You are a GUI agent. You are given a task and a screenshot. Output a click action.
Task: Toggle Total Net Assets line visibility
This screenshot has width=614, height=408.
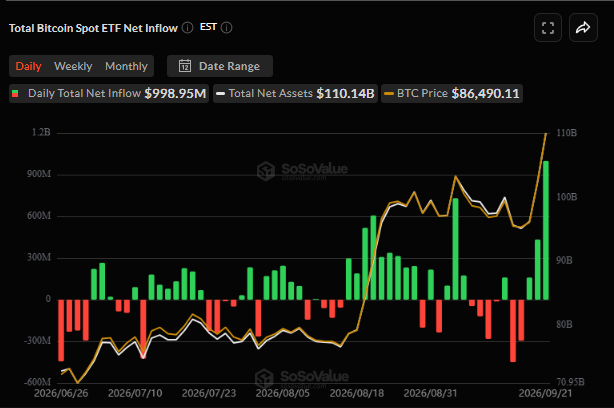[x=295, y=94]
